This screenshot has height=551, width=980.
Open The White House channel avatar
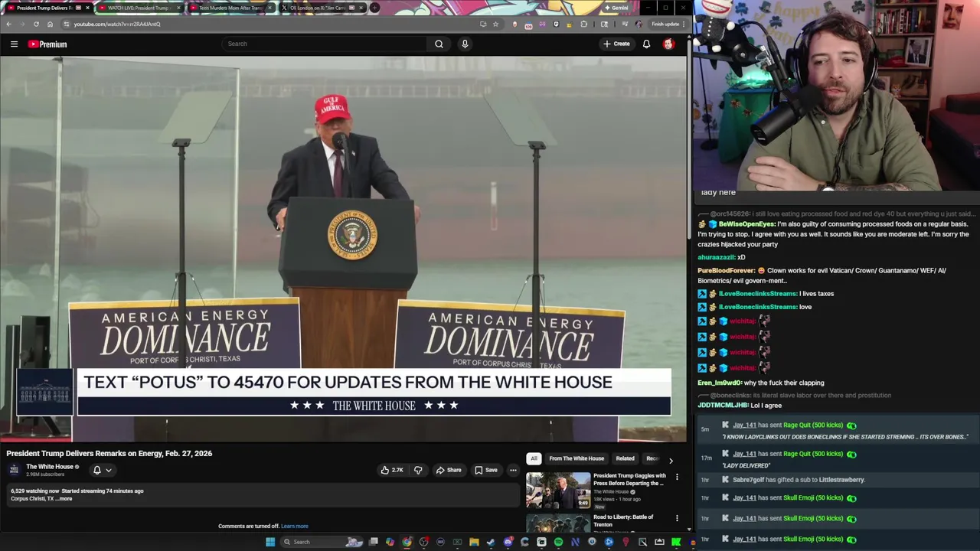pos(14,469)
